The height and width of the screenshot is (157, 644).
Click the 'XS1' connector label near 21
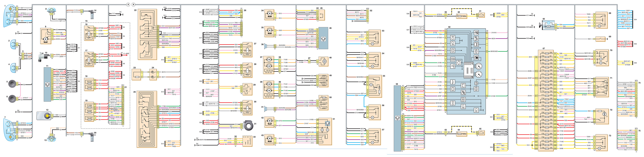(123, 85)
